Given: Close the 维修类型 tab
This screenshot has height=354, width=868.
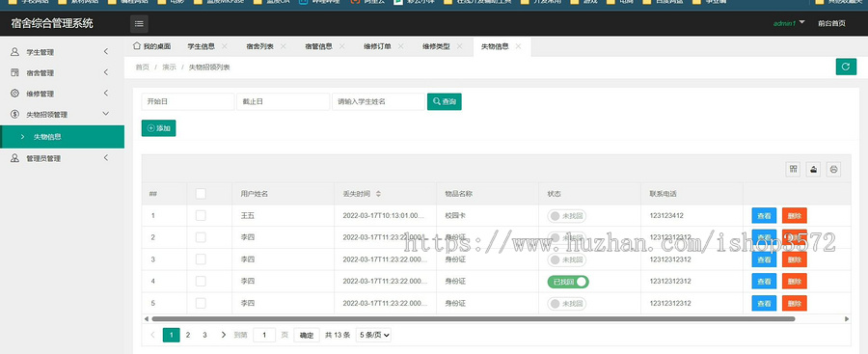Looking at the screenshot, I should pyautogui.click(x=459, y=46).
